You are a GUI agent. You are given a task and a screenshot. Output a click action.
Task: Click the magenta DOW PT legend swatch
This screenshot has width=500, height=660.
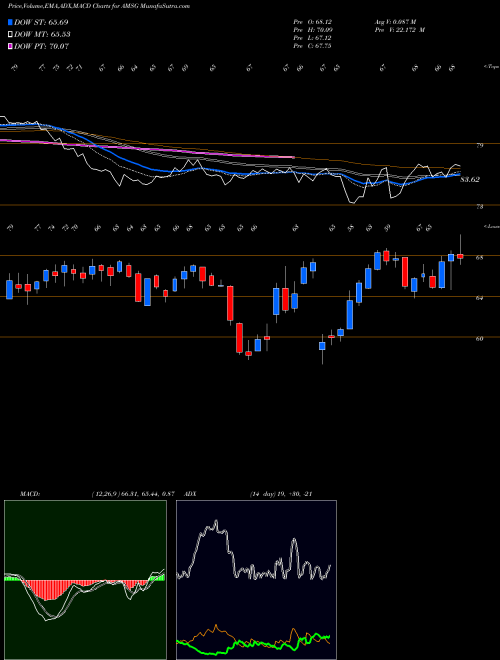click(x=11, y=46)
